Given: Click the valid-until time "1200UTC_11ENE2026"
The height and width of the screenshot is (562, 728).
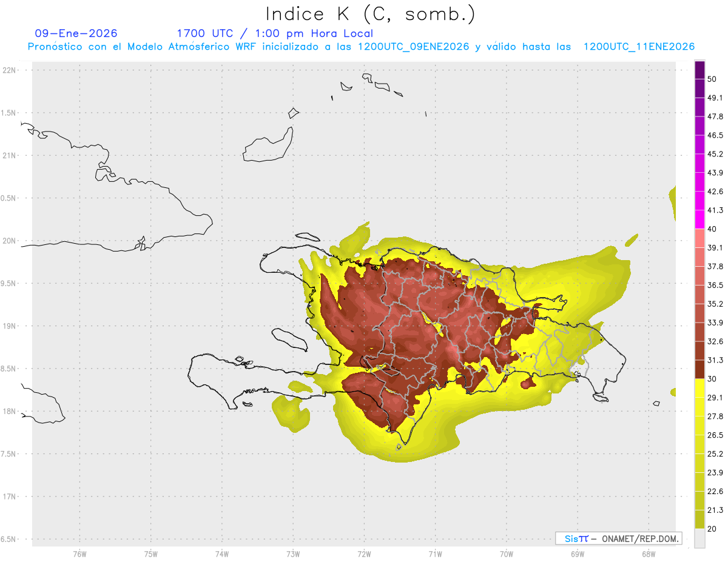Looking at the screenshot, I should [639, 47].
